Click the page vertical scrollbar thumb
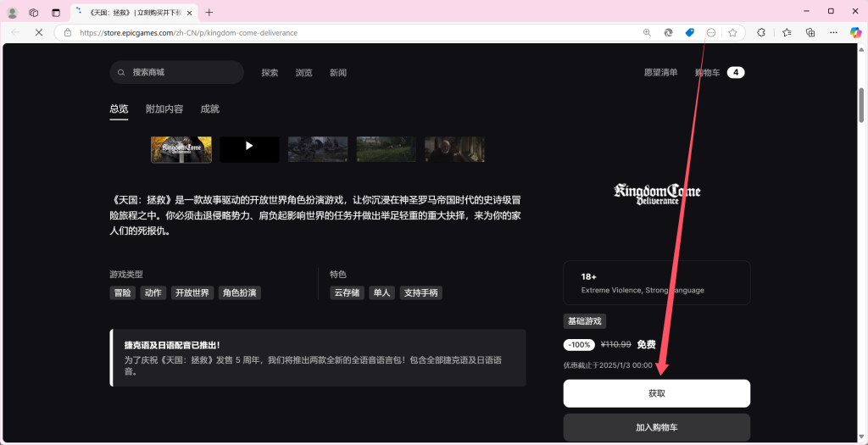Screen dimensions: 868x445 [x=861, y=105]
